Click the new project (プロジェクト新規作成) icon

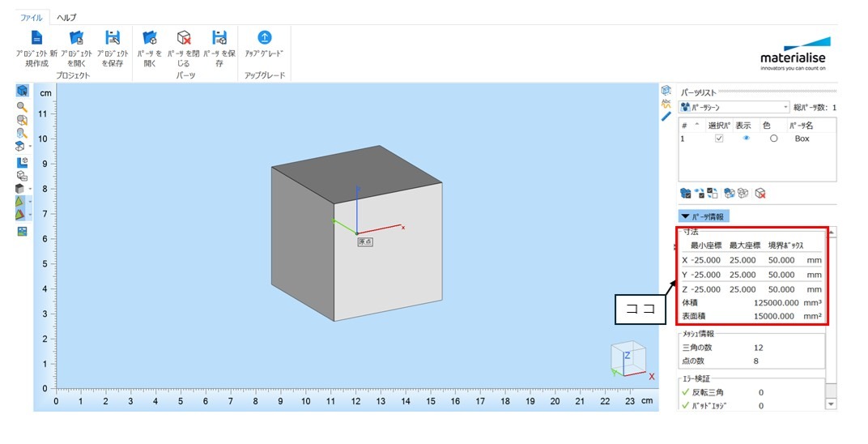tap(36, 38)
